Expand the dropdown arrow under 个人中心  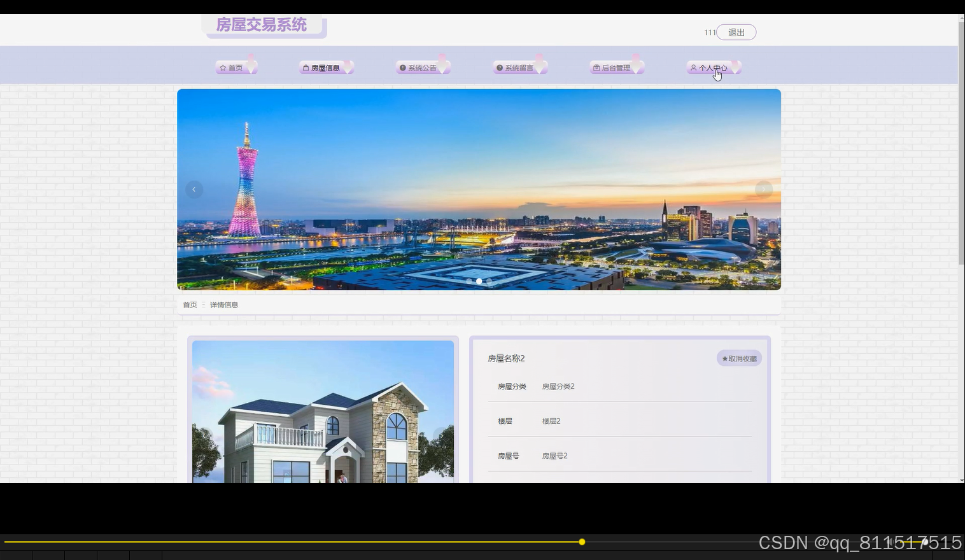pyautogui.click(x=735, y=67)
